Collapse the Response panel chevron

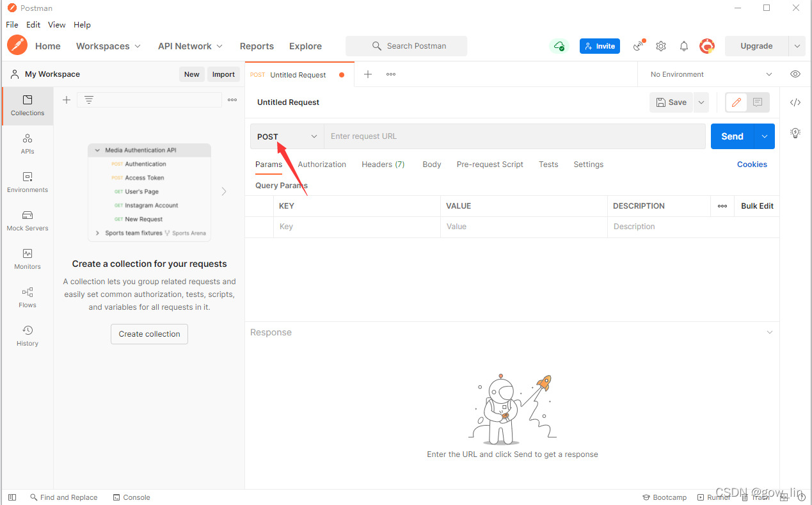point(770,332)
